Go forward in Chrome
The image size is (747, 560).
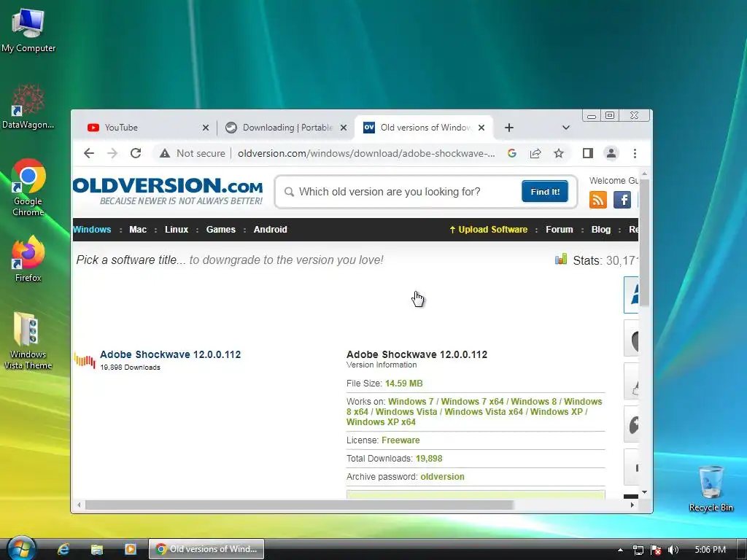[112, 153]
